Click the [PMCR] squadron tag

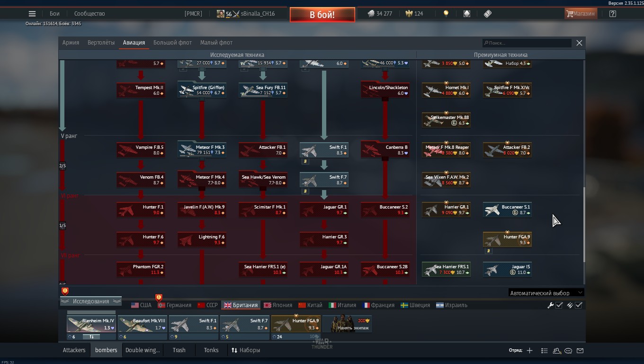click(x=193, y=14)
